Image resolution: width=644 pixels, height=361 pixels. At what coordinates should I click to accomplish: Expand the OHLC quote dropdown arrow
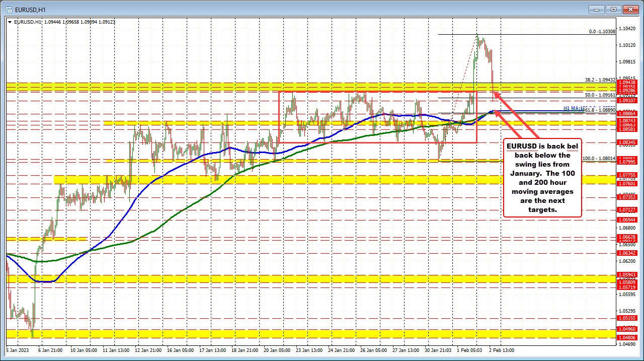point(10,22)
